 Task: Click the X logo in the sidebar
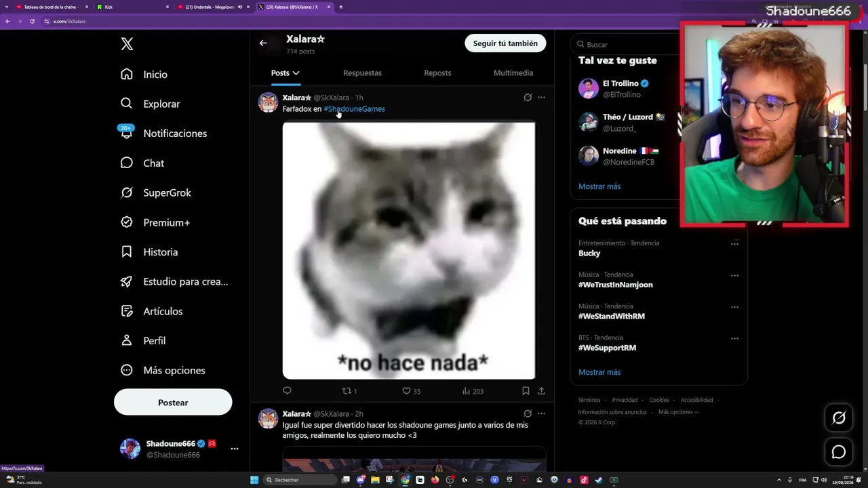click(x=127, y=44)
